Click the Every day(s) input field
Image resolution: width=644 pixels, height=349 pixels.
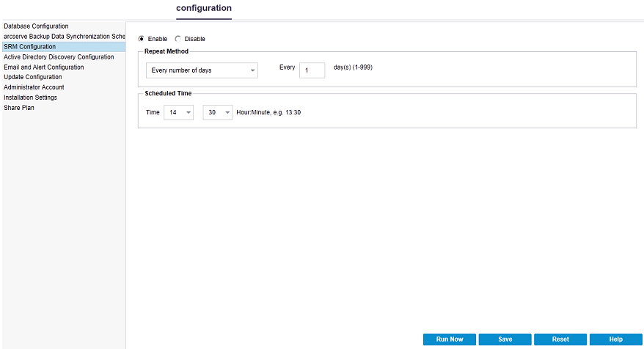point(312,70)
